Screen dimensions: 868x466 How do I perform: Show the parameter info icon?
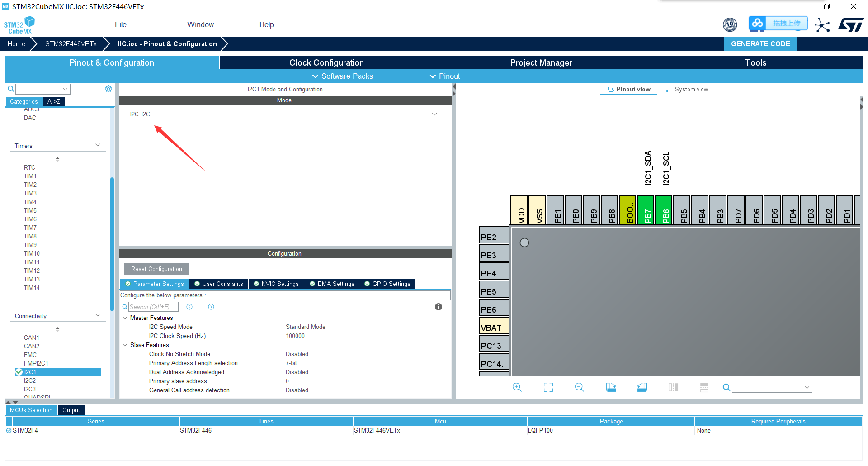pos(439,307)
